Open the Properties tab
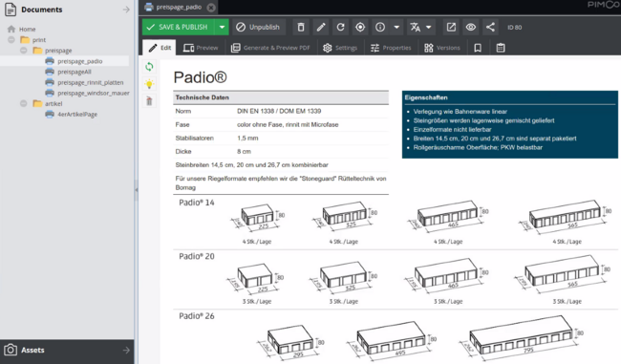The image size is (621, 364). click(391, 48)
